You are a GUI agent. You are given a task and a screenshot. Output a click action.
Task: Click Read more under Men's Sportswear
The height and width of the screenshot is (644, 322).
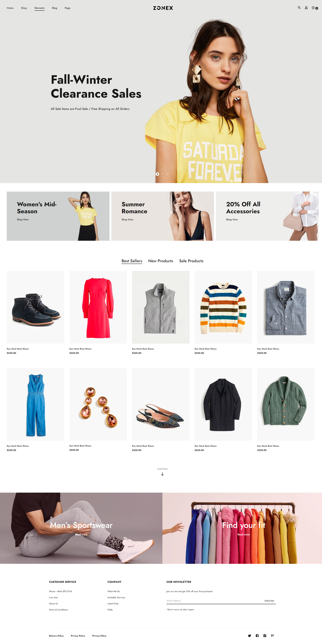click(x=81, y=534)
